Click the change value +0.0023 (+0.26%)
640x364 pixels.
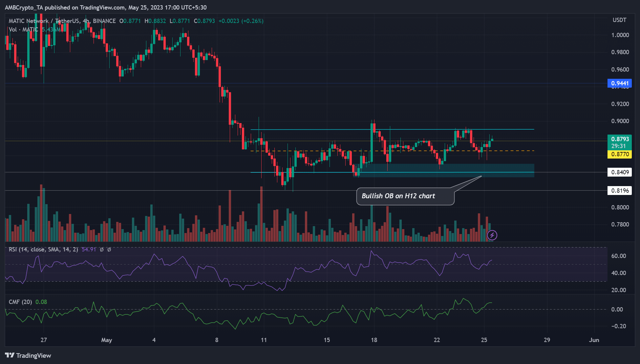pos(241,21)
